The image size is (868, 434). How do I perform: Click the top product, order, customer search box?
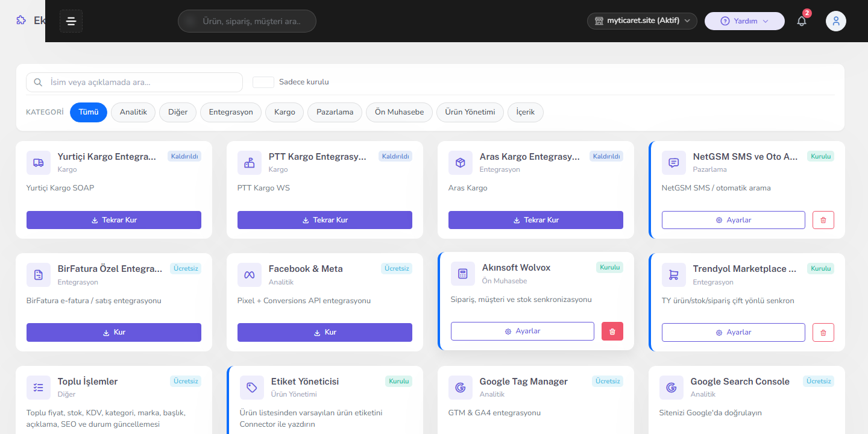[247, 21]
